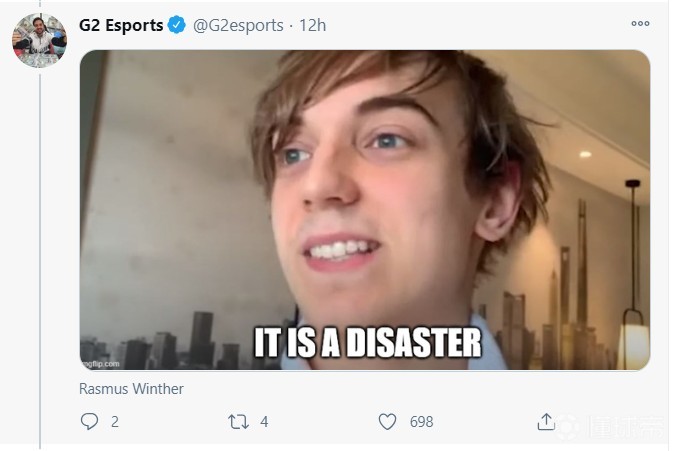Click the blue verified badge
Screen dimensions: 677x451
pos(177,25)
